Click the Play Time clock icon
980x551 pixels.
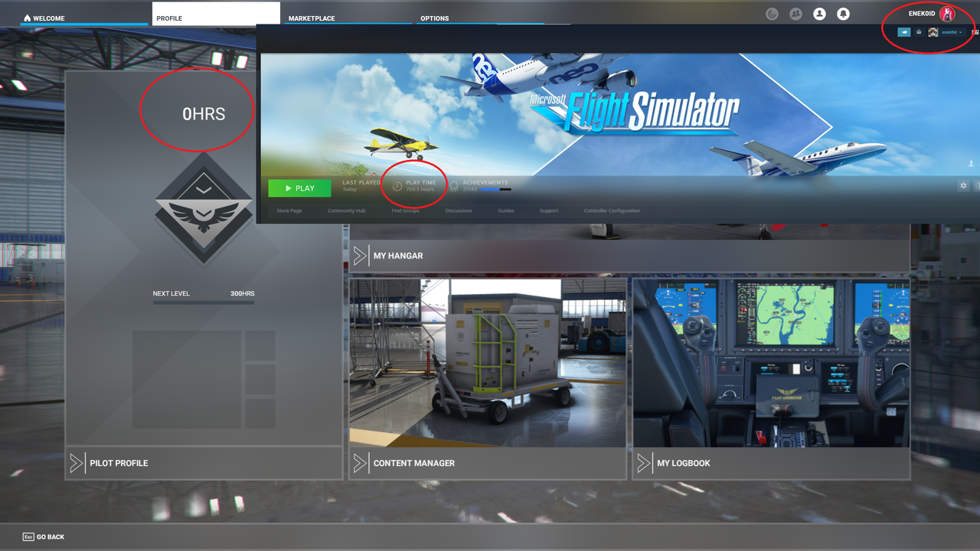[x=397, y=186]
